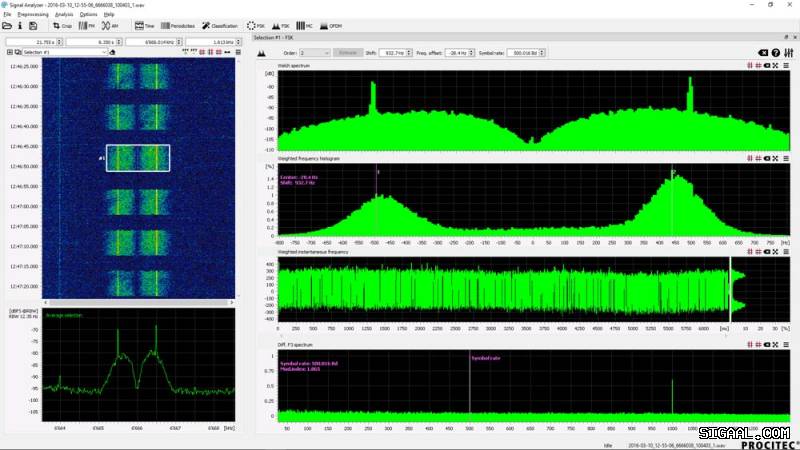Open the OFDM analysis tool
This screenshot has width=800, height=450.
331,26
